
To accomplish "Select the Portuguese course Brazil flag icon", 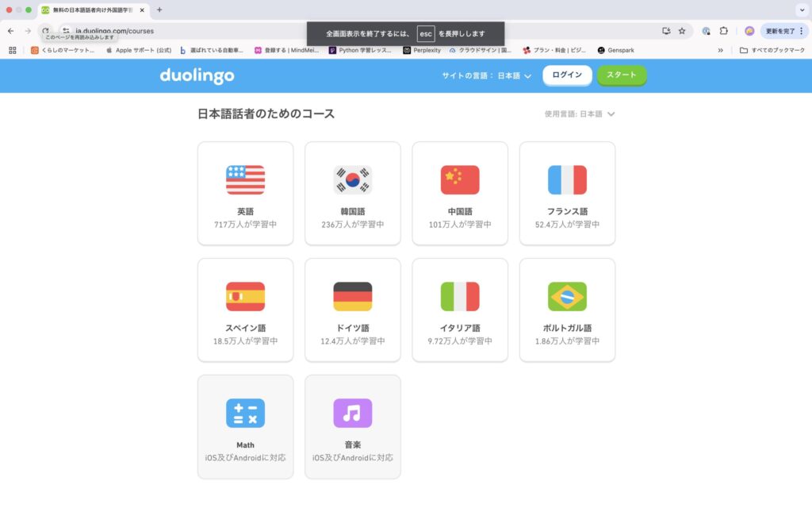I will (x=567, y=297).
